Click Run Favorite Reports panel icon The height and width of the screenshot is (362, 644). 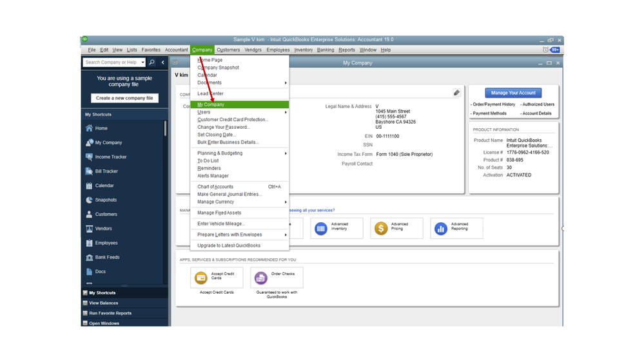[85, 313]
